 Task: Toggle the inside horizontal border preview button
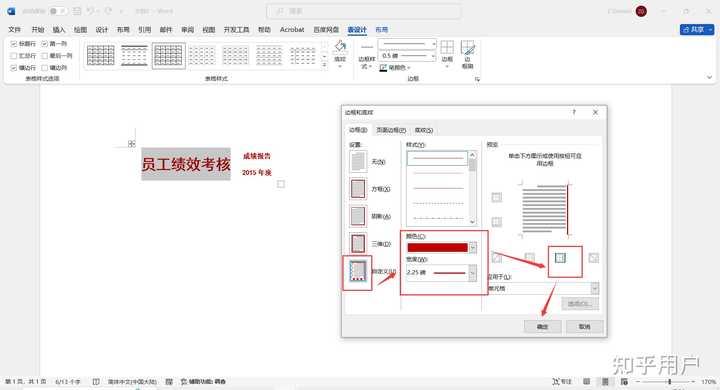[x=496, y=222]
